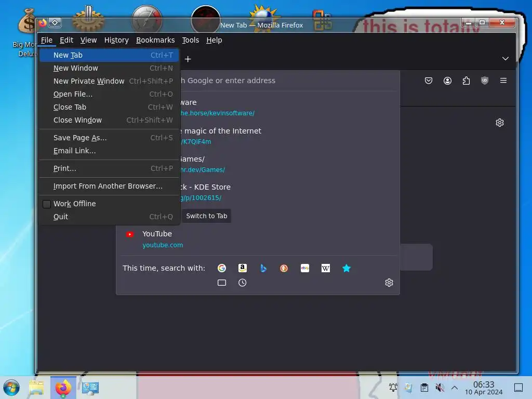Image resolution: width=532 pixels, height=399 pixels.
Task: Choose New Window menu entry
Action: click(x=109, y=68)
